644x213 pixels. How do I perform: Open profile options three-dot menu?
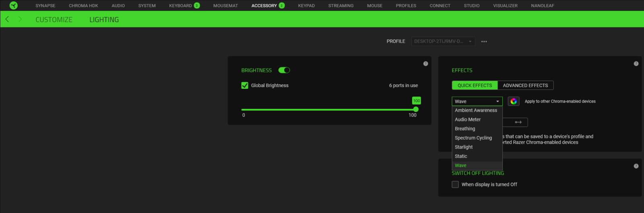point(484,42)
